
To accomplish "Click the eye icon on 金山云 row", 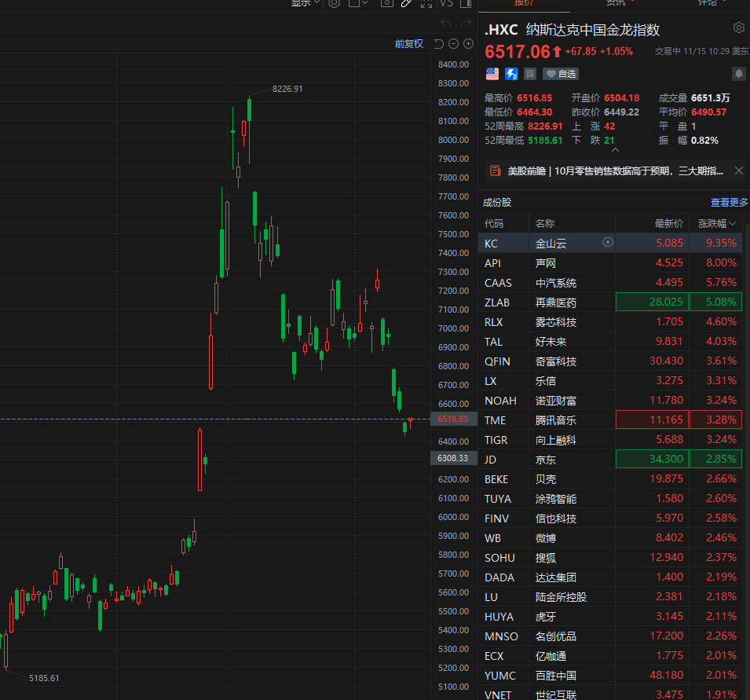I will click(608, 242).
